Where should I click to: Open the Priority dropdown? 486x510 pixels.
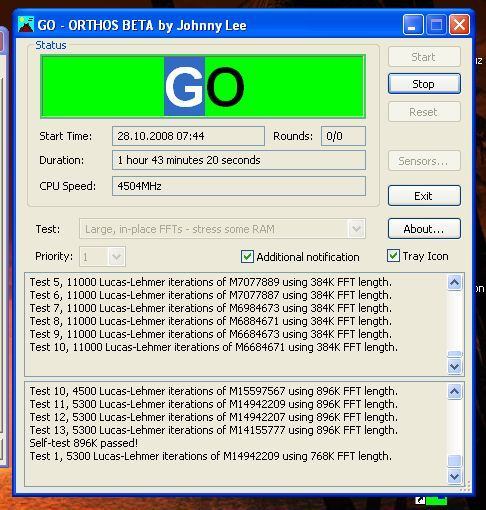pos(117,256)
